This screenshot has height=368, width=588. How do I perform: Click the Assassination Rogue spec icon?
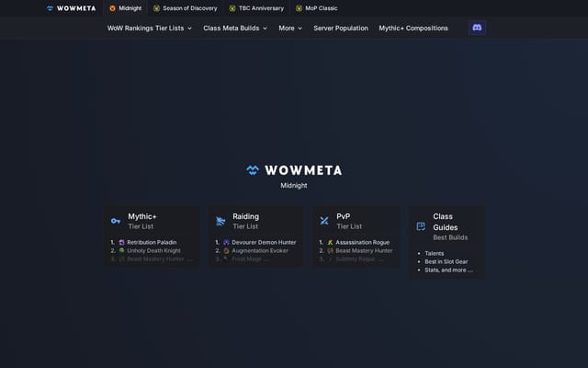(331, 243)
